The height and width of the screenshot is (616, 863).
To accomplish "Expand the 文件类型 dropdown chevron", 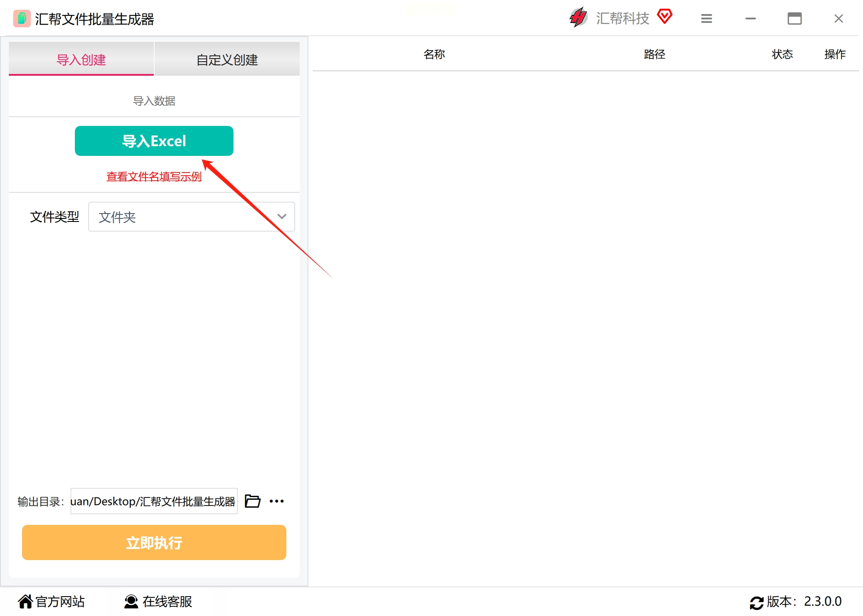I will pyautogui.click(x=282, y=217).
